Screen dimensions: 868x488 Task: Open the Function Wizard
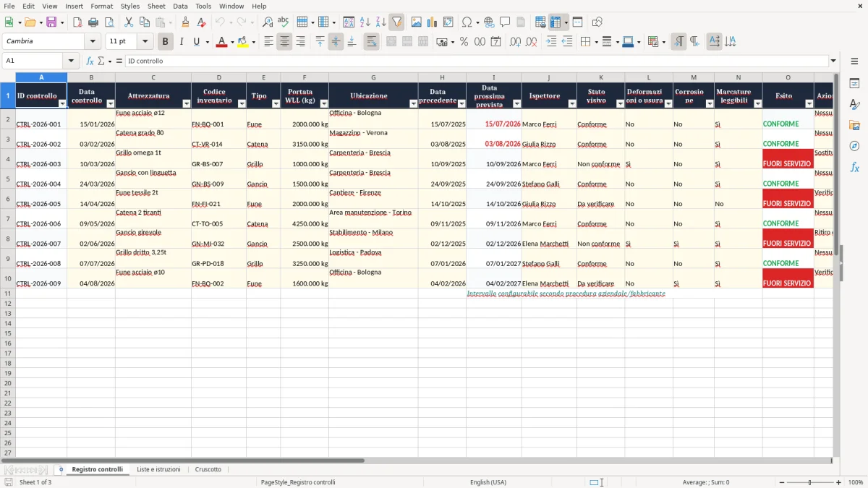point(90,61)
